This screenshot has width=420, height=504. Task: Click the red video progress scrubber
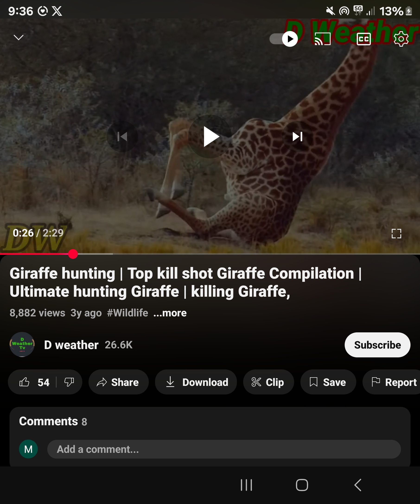click(x=73, y=254)
